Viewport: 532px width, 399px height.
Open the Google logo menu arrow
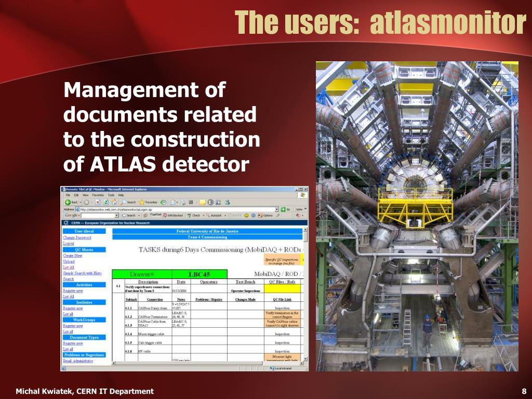pos(79,216)
